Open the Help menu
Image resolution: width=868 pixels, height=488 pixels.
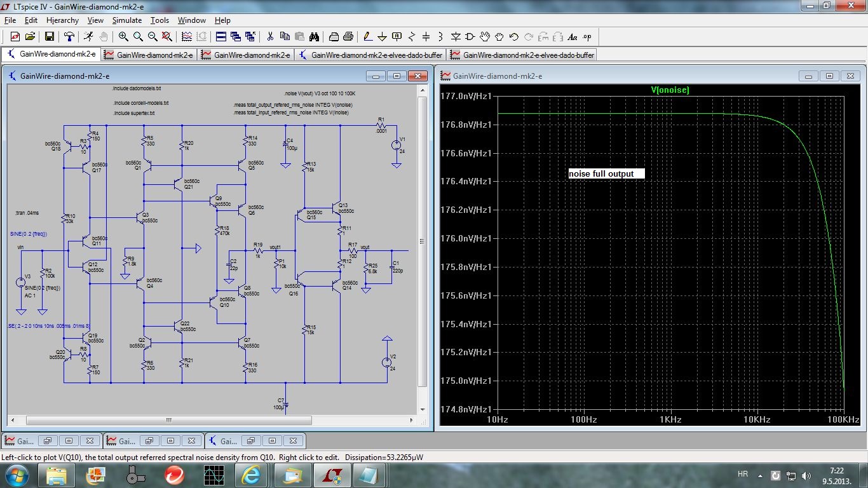coord(222,20)
